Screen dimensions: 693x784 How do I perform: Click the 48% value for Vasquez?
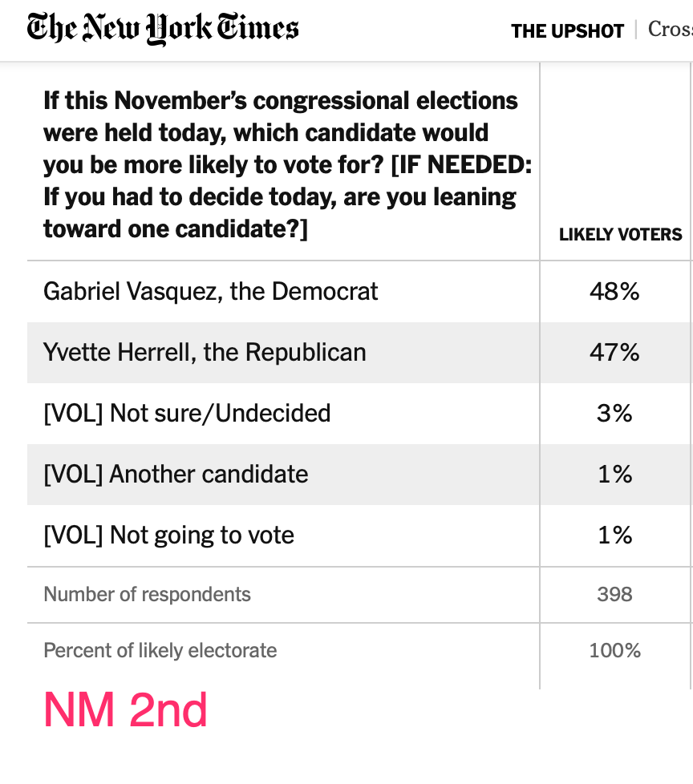[614, 291]
